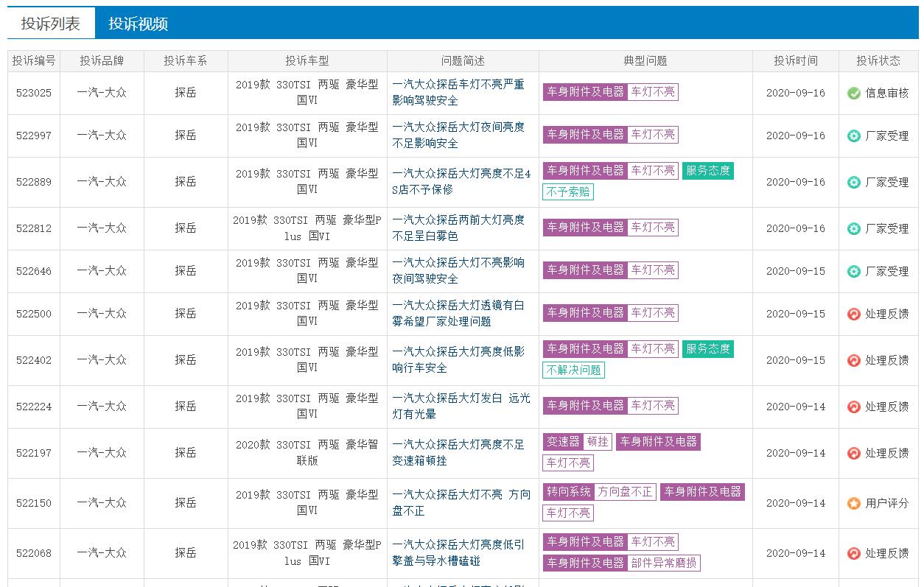Image resolution: width=924 pixels, height=587 pixels.
Task: Click orange 用户评分 icon for complaint 522150
Action: pos(854,504)
